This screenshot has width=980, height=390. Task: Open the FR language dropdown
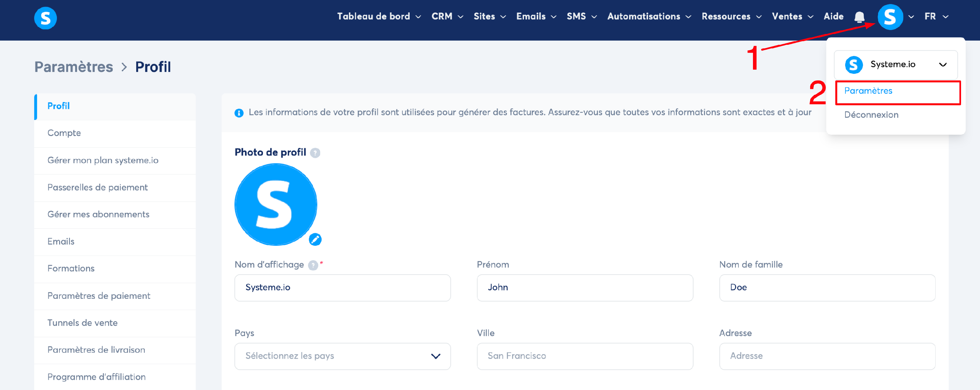[x=936, y=16]
